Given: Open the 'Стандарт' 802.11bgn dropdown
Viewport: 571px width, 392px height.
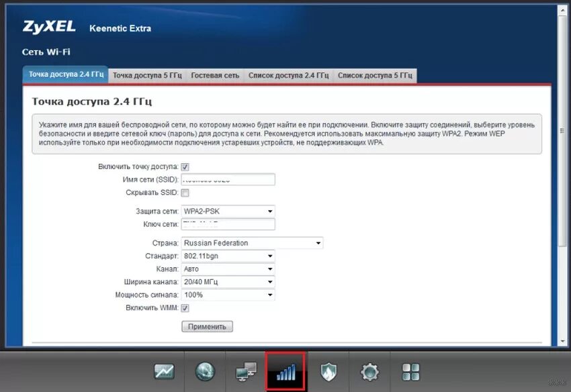Looking at the screenshot, I should 228,256.
